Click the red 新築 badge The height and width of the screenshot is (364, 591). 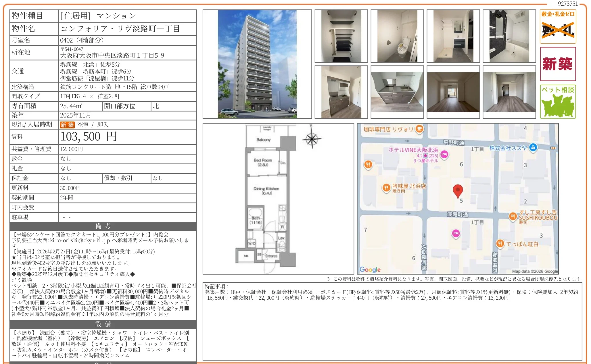pyautogui.click(x=558, y=64)
